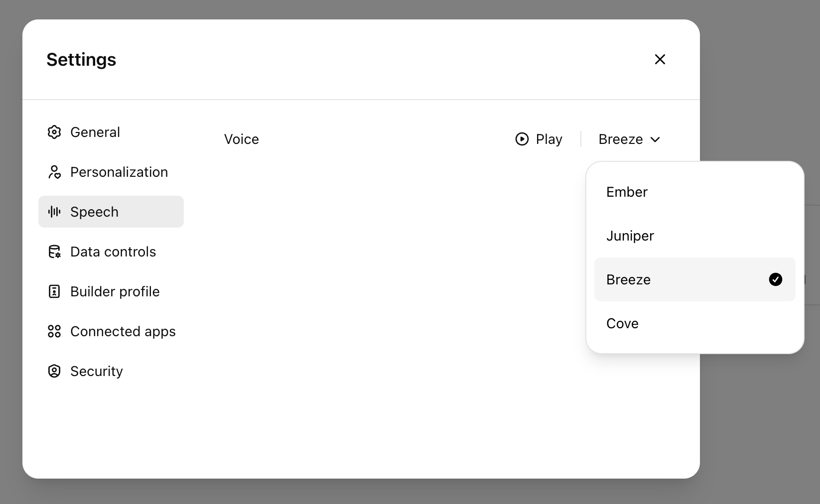Click the General gear icon

54,132
